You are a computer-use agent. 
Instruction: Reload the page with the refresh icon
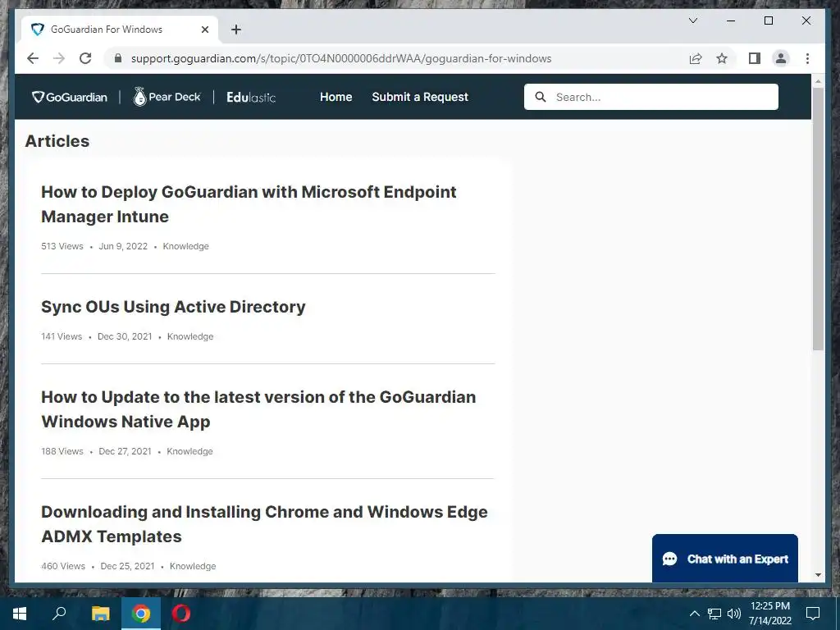[85, 58]
